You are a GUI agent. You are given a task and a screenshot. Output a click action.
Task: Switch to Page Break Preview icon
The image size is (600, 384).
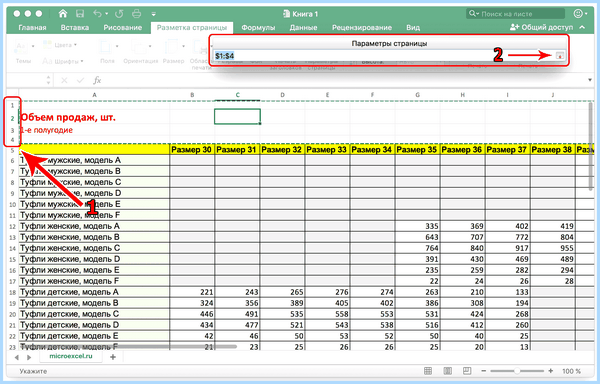coord(467,371)
